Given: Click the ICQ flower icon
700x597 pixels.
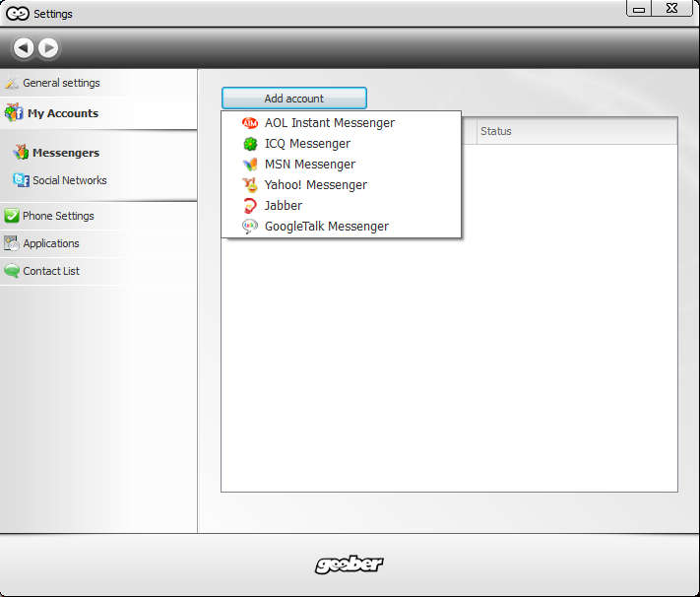Looking at the screenshot, I should coord(250,144).
